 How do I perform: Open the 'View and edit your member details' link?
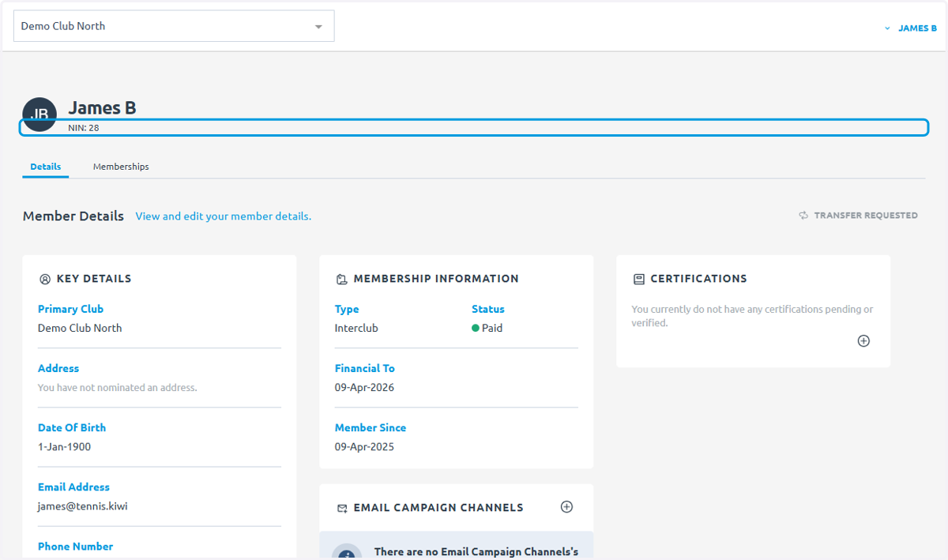point(224,216)
